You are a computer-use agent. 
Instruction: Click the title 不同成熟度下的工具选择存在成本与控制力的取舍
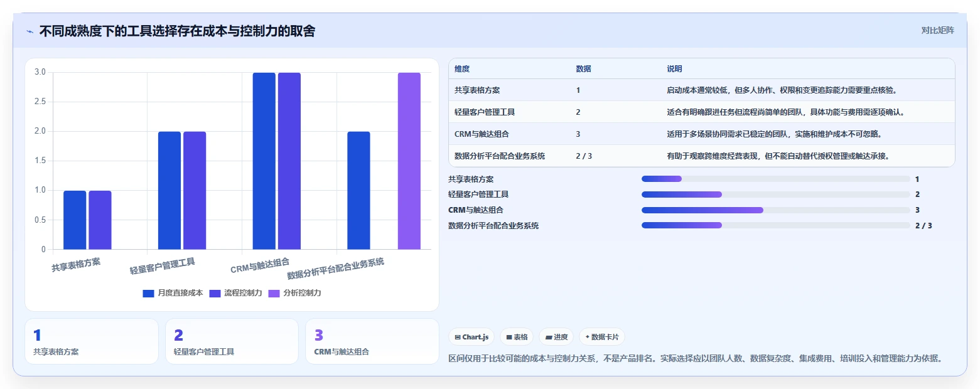click(x=177, y=31)
